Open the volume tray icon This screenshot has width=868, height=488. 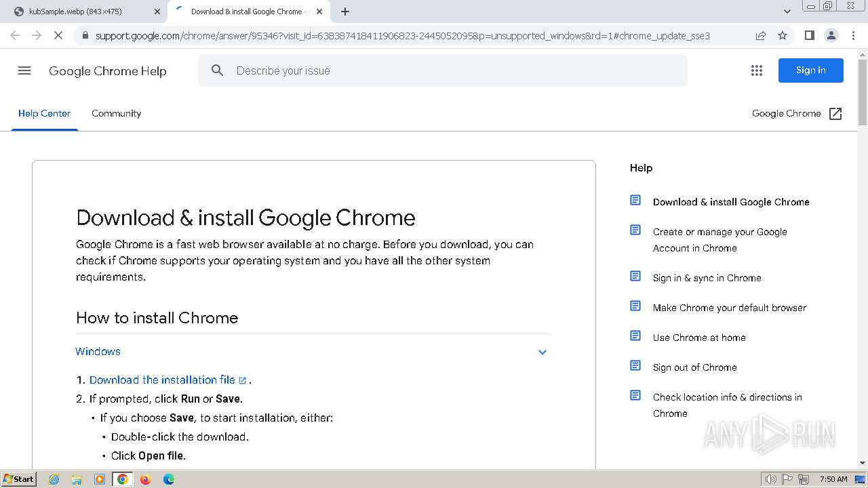(770, 479)
